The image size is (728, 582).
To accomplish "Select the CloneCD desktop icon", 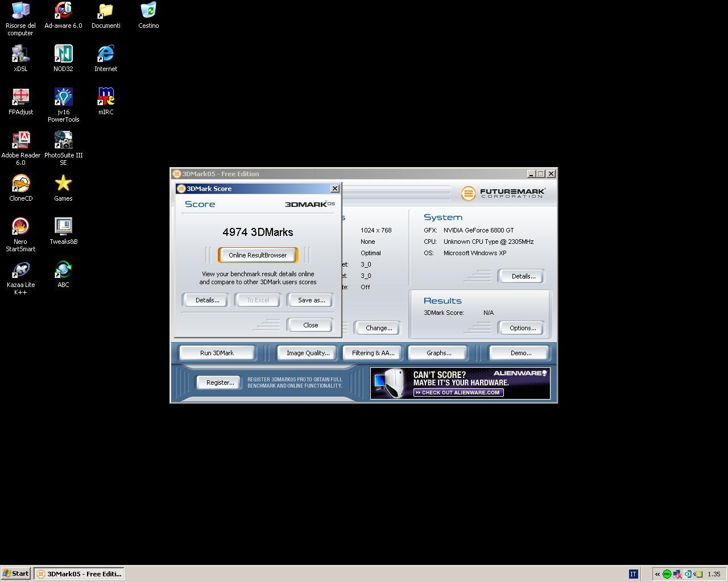I will pos(20,188).
